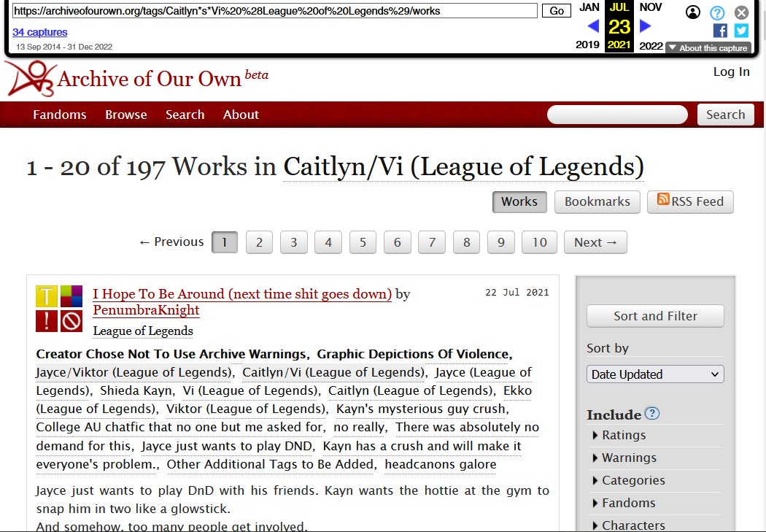Image resolution: width=766 pixels, height=532 pixels.
Task: Share the capture on Twitter
Action: (741, 31)
